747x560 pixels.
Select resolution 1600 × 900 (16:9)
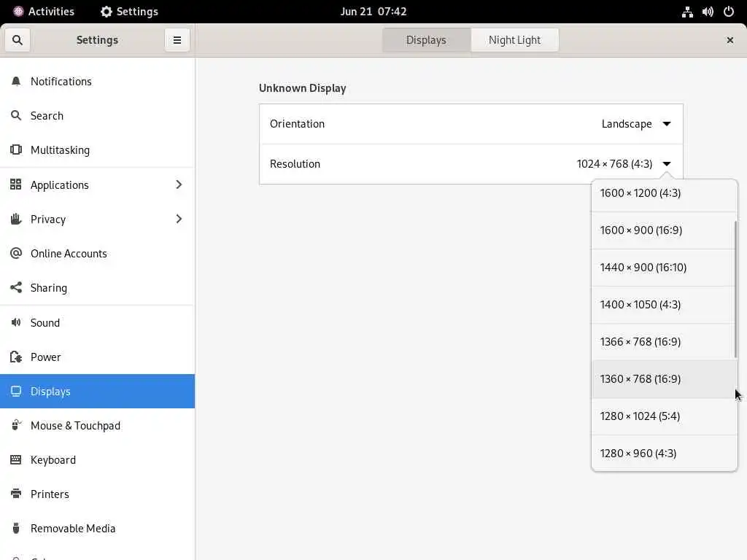click(x=664, y=230)
